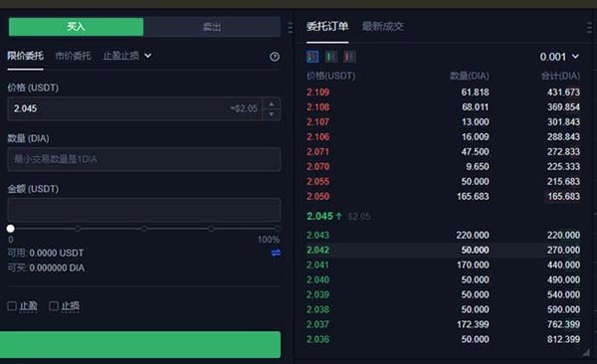Click ask price 2.070
Image resolution: width=597 pixels, height=364 pixels.
coord(318,166)
